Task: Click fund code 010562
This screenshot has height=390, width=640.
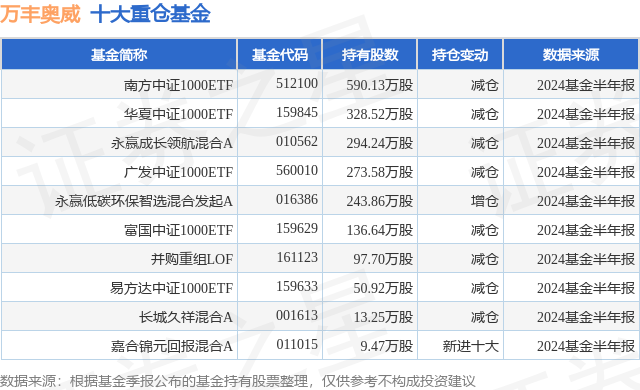Action: click(297, 141)
